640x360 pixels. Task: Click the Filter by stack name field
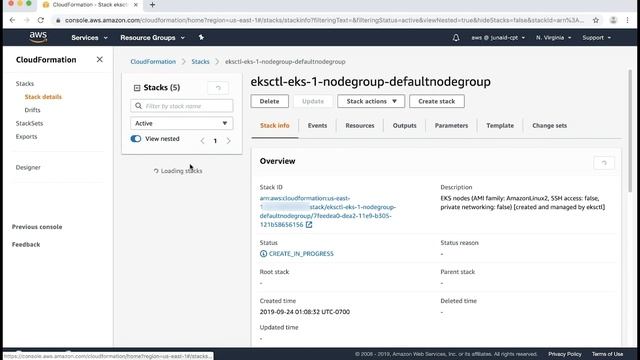pos(182,106)
